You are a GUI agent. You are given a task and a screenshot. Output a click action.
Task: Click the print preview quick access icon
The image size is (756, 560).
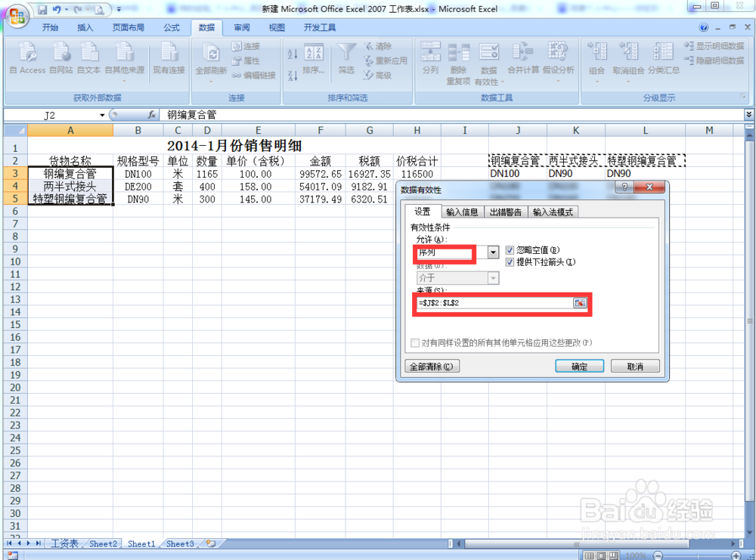click(99, 9)
